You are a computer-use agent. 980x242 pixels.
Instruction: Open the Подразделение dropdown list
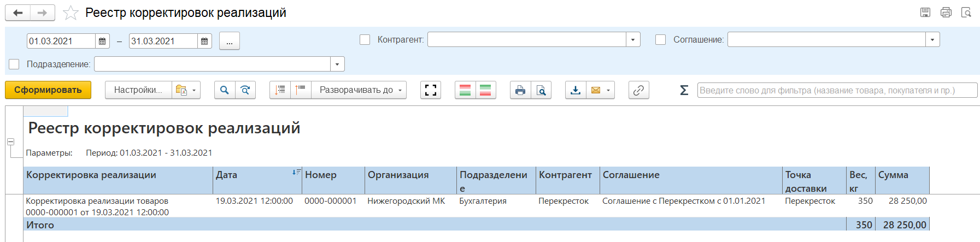point(337,64)
